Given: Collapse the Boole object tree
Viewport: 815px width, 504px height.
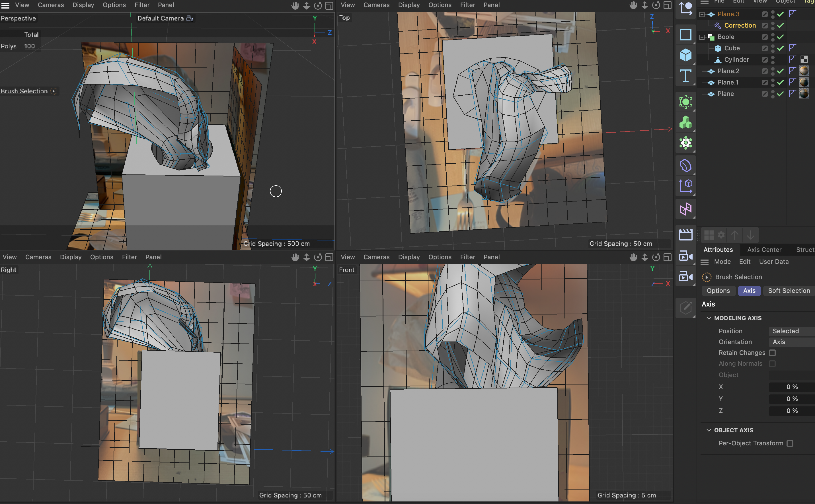Looking at the screenshot, I should coord(702,37).
